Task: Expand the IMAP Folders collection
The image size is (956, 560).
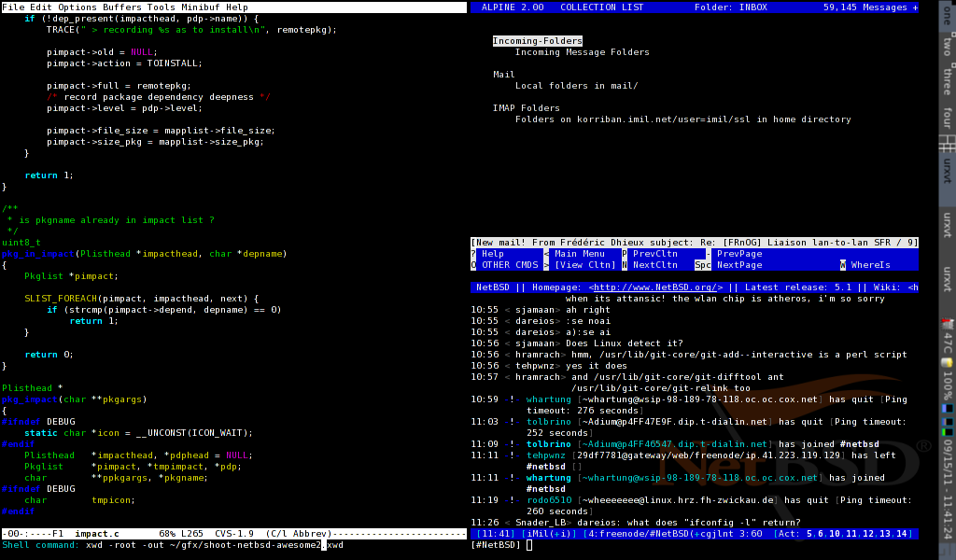Action: 527,108
